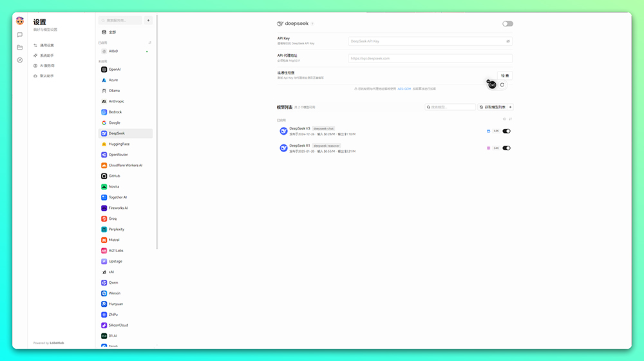
Task: Click the Google logo in the provider list
Action: point(104,123)
